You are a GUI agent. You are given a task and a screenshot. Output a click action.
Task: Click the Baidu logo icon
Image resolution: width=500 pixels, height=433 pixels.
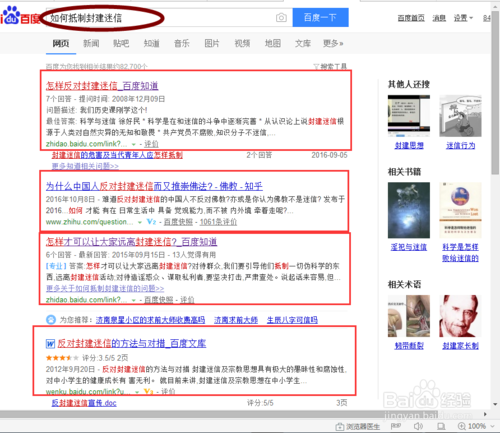point(20,16)
